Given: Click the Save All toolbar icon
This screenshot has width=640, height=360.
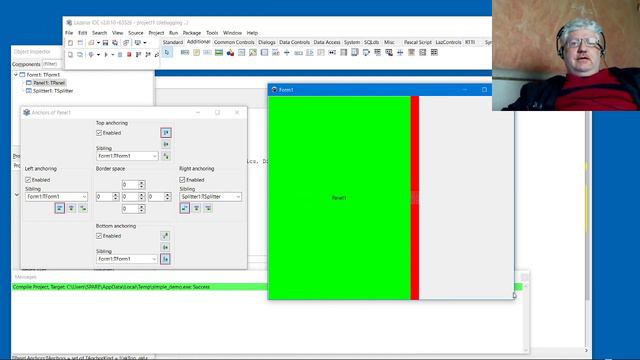Looking at the screenshot, I should point(115,42).
